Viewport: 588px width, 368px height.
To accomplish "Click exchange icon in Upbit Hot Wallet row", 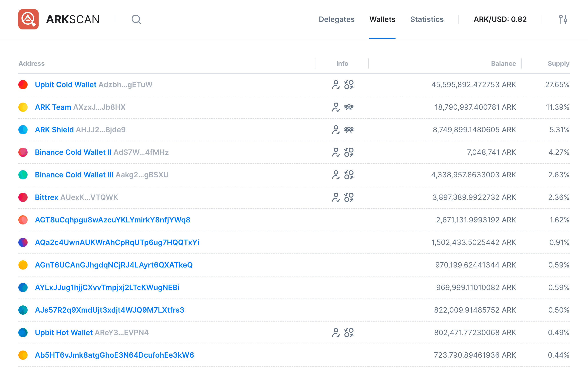I will [349, 333].
